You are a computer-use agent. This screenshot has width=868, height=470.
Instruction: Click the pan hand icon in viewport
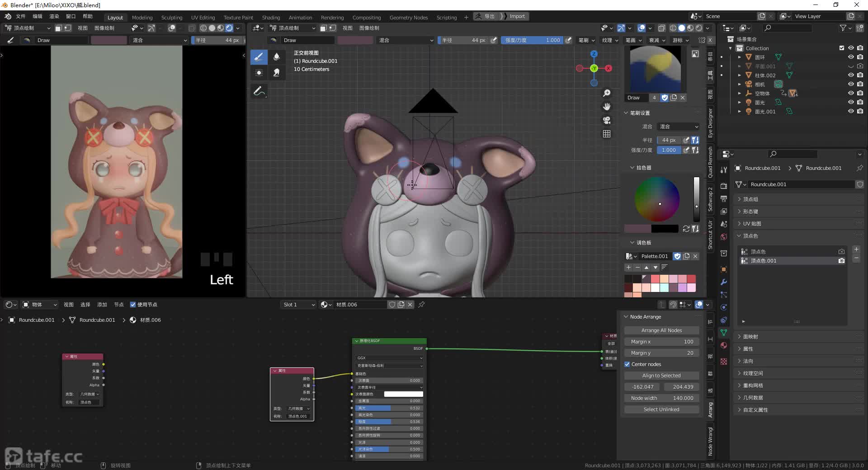coord(607,107)
